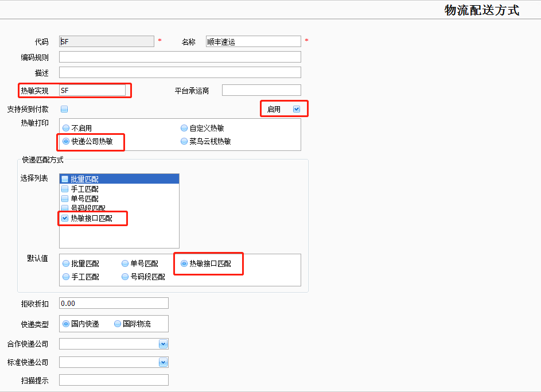
Task: Click the 选择列表 label
Action: (34, 178)
